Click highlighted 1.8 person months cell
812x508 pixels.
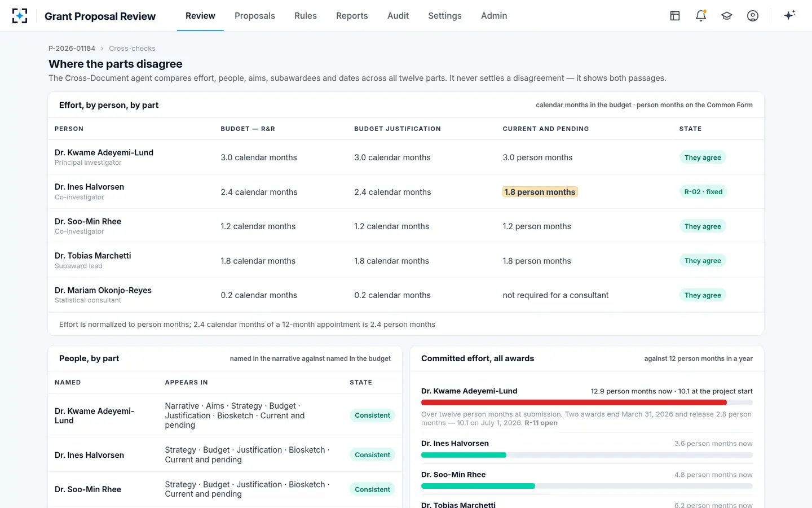coord(540,192)
